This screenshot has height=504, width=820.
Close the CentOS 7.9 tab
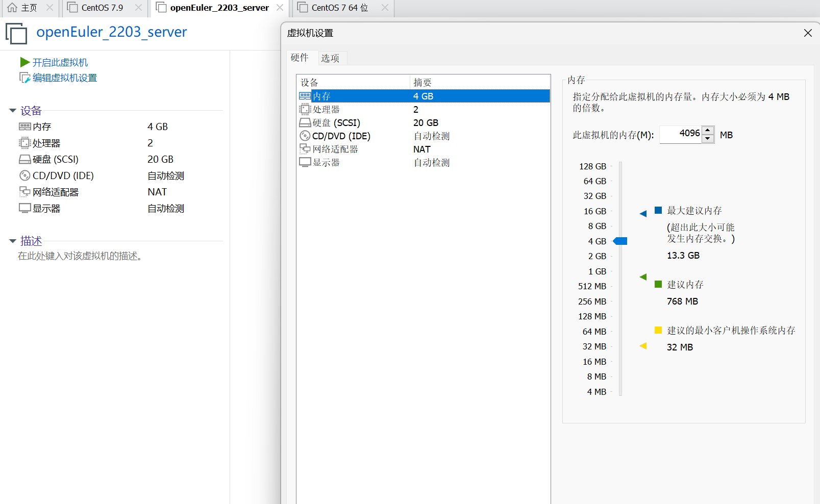tap(138, 8)
